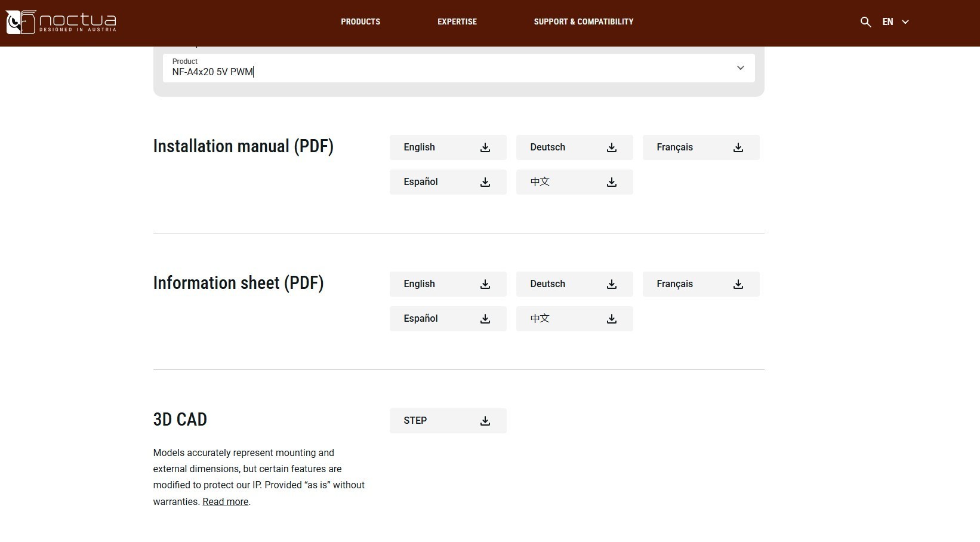Click into the Product name field
The height and width of the screenshot is (542, 980).
(418, 72)
